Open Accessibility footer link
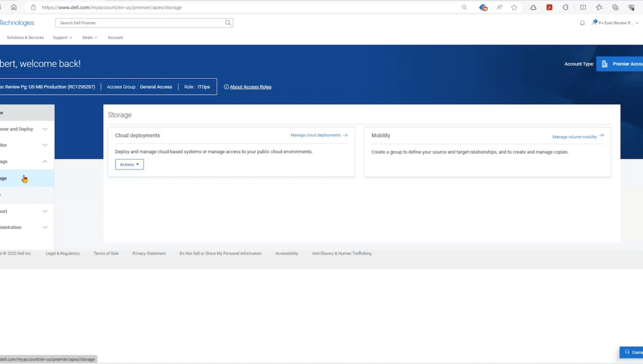 (x=287, y=254)
